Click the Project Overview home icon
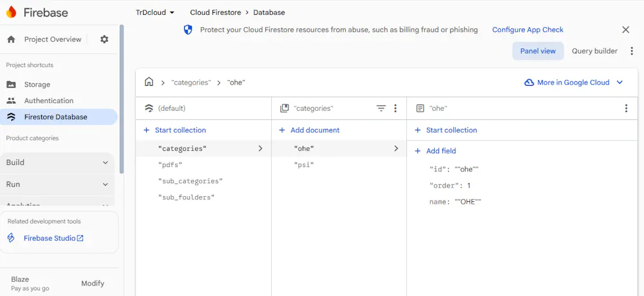 11,39
